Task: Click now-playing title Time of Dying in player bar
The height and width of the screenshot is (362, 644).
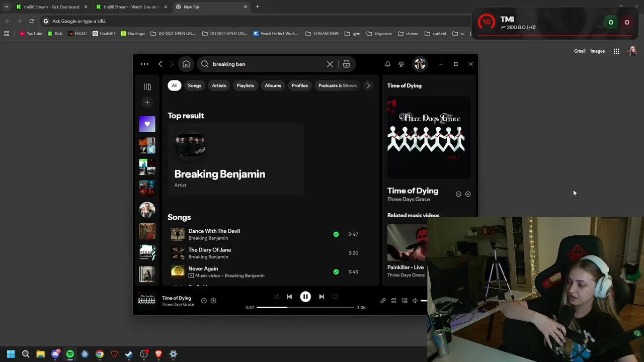Action: [176, 298]
